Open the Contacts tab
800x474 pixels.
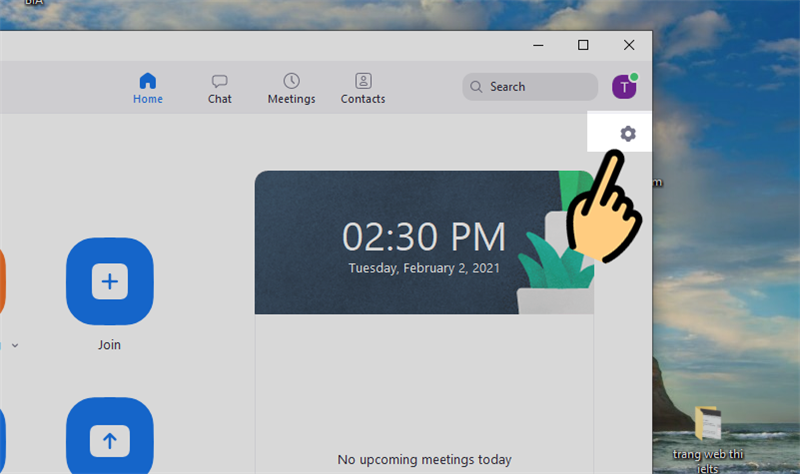click(363, 88)
